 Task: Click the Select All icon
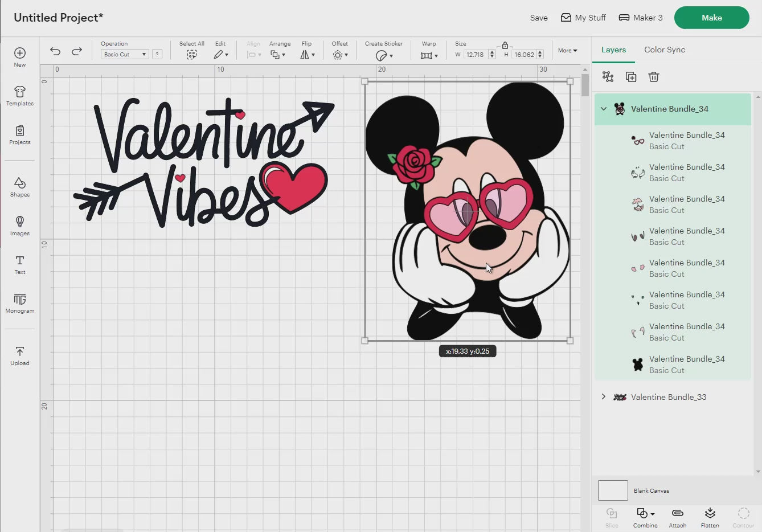click(x=192, y=55)
